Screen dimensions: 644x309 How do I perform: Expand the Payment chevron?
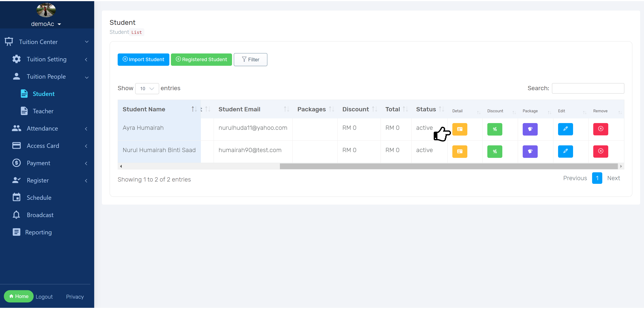click(86, 163)
